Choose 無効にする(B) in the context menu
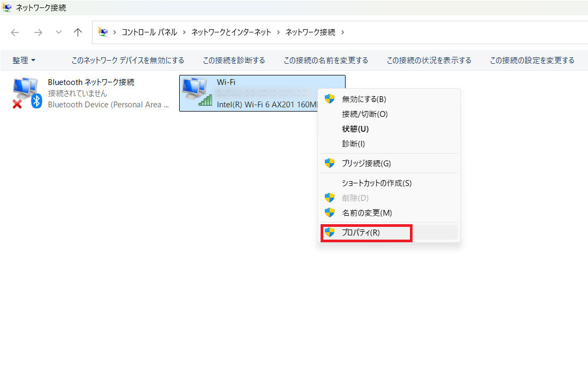This screenshot has height=365, width=588. (x=364, y=99)
